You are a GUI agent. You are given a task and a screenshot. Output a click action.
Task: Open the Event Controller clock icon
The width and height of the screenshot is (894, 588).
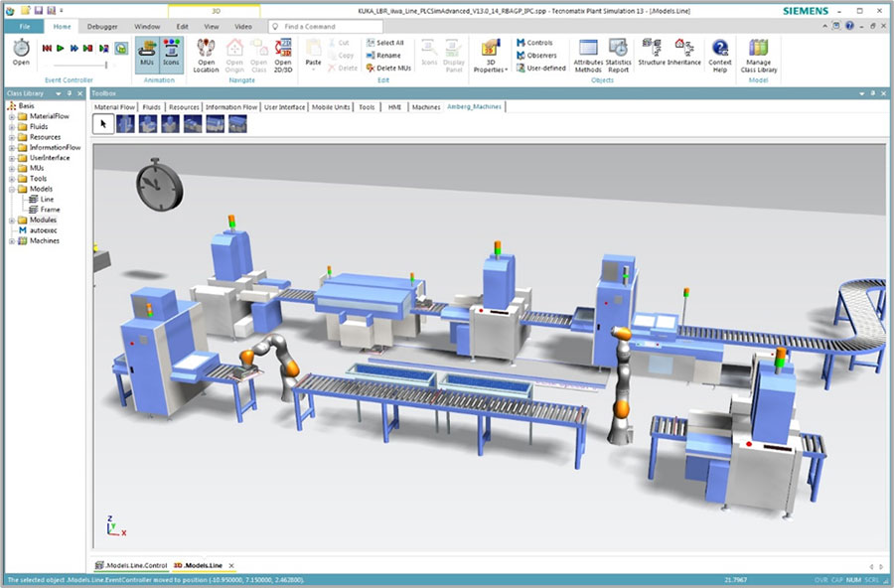[x=21, y=52]
